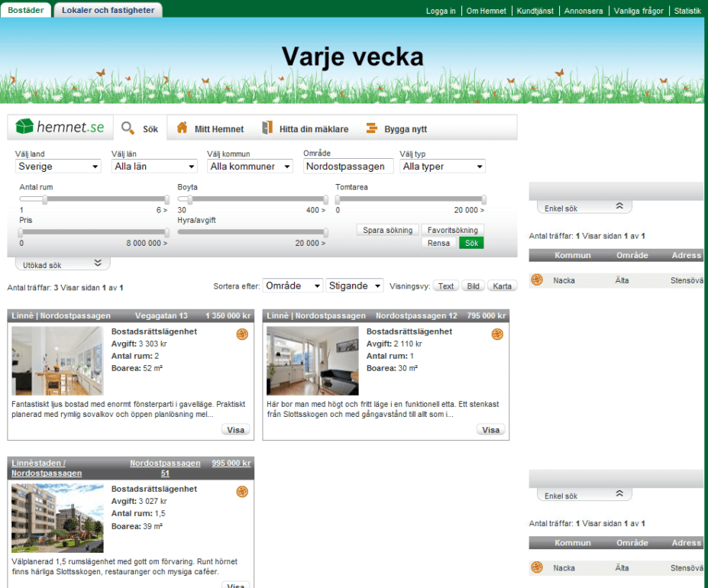The height and width of the screenshot is (588, 708).
Task: Click the Pris slider's right handle
Action: (167, 233)
